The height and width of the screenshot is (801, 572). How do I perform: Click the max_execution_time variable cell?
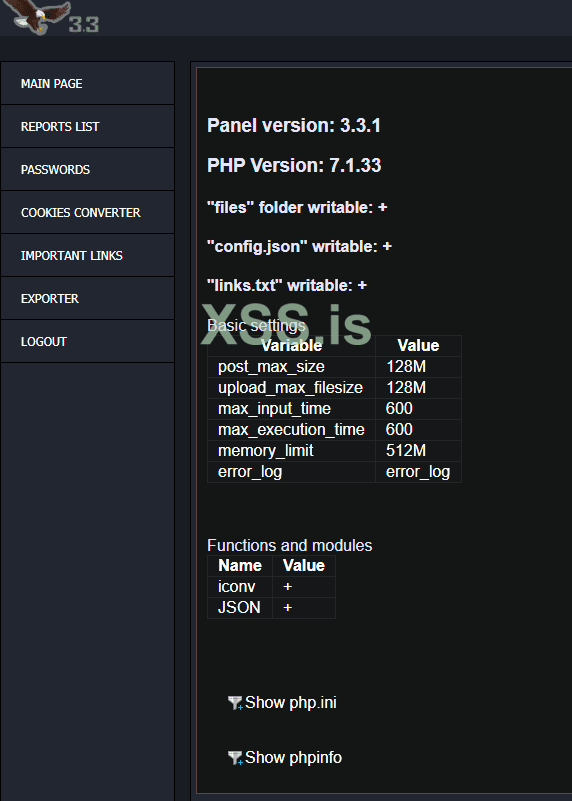point(291,430)
